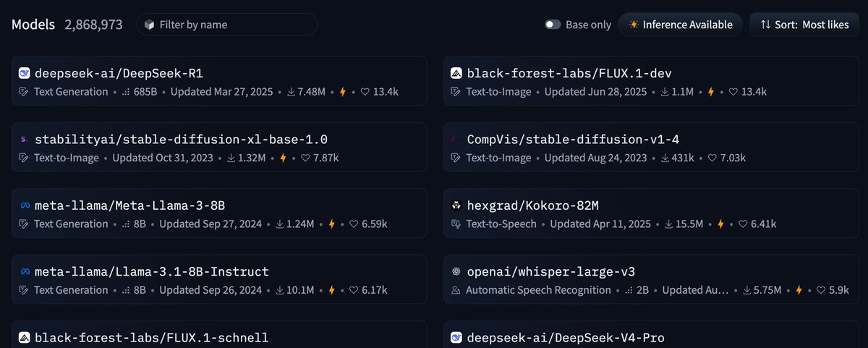The image size is (868, 348).
Task: Toggle the Base only switch
Action: tap(553, 25)
